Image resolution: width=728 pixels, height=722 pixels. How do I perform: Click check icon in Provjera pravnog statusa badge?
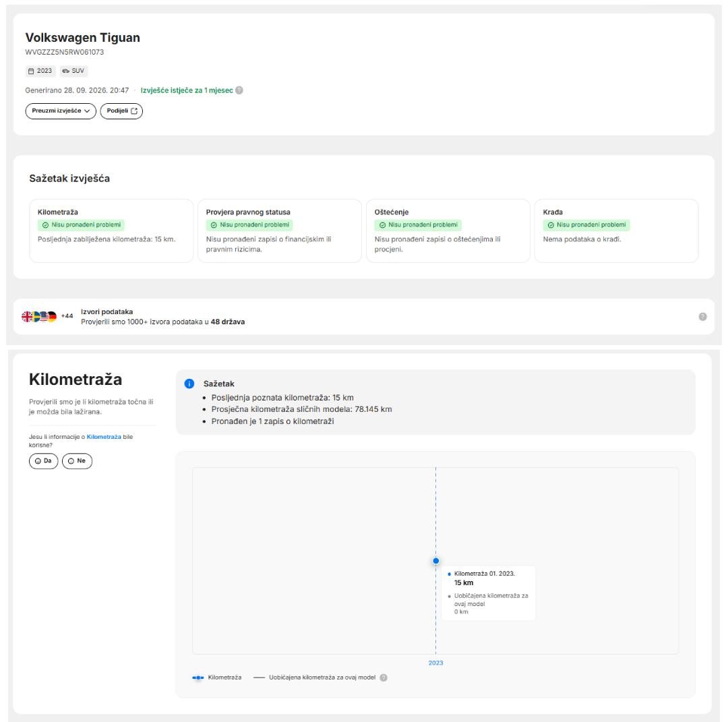[214, 225]
